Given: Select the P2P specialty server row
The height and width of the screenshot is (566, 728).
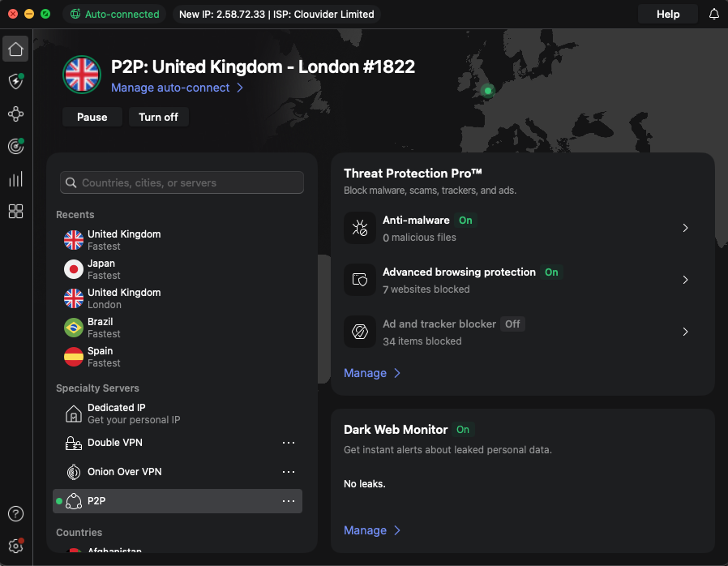Looking at the screenshot, I should click(x=178, y=501).
